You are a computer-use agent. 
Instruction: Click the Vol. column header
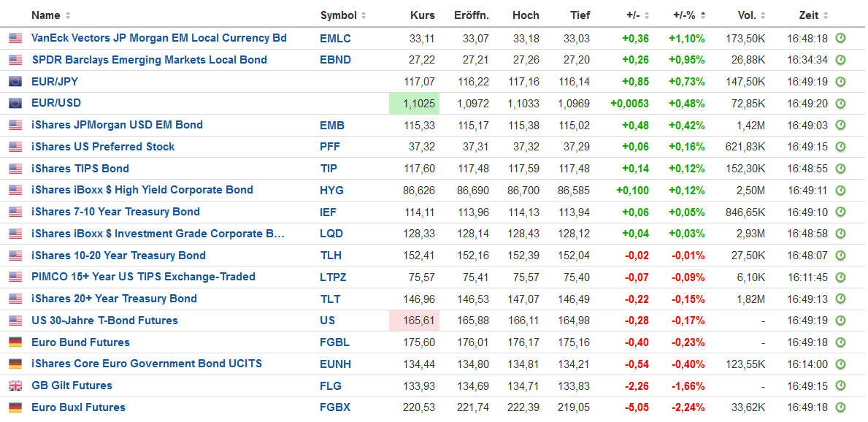pos(747,15)
